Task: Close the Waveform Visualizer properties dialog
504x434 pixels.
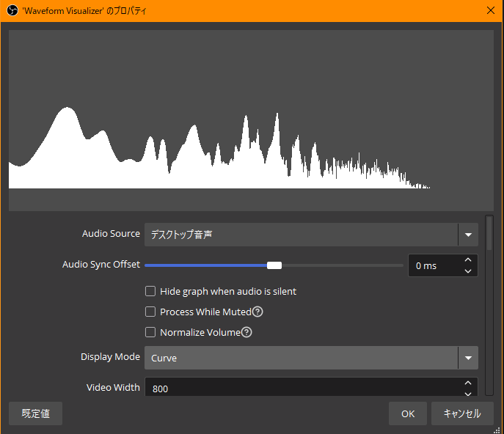Action: 491,10
